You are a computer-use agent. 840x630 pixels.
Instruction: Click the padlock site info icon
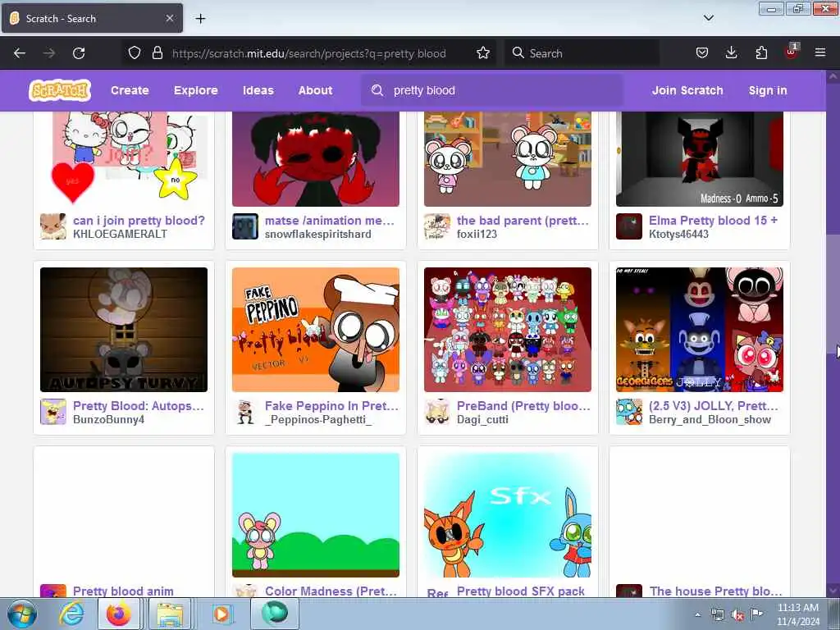[x=157, y=53]
